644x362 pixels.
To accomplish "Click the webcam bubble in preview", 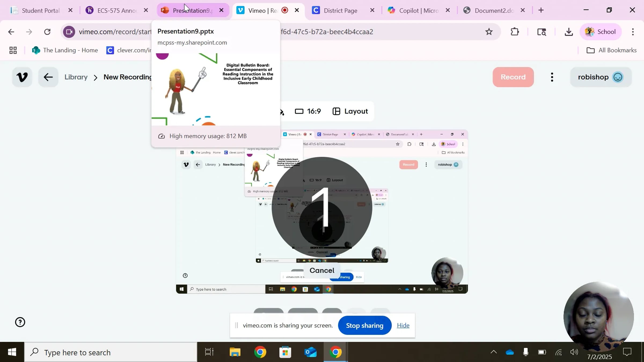I will pyautogui.click(x=447, y=274).
